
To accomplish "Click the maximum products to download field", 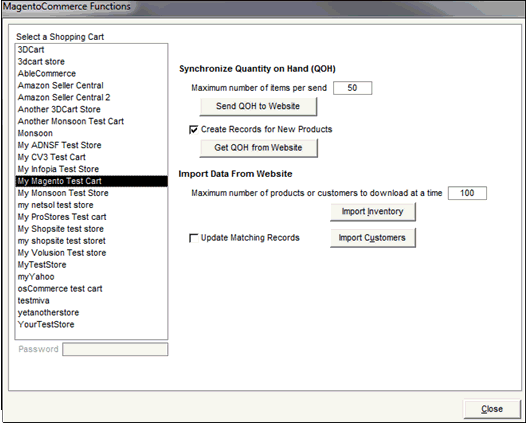I will (467, 193).
